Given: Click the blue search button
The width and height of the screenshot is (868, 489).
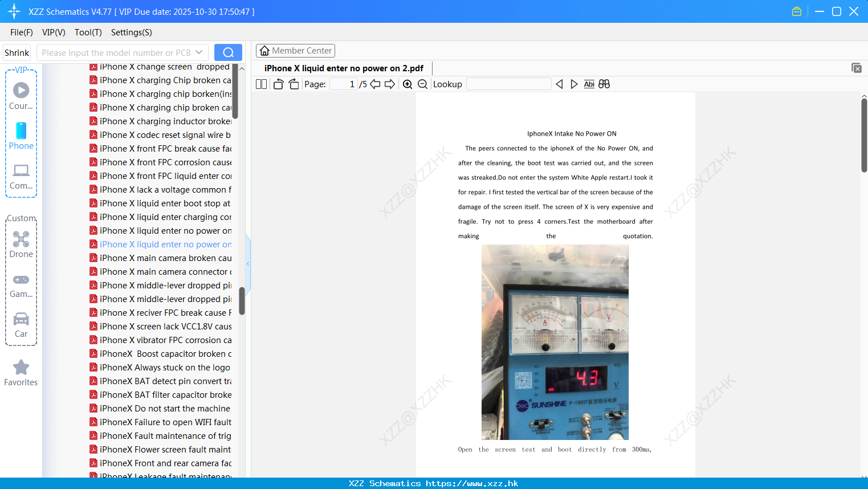Looking at the screenshot, I should pos(228,52).
